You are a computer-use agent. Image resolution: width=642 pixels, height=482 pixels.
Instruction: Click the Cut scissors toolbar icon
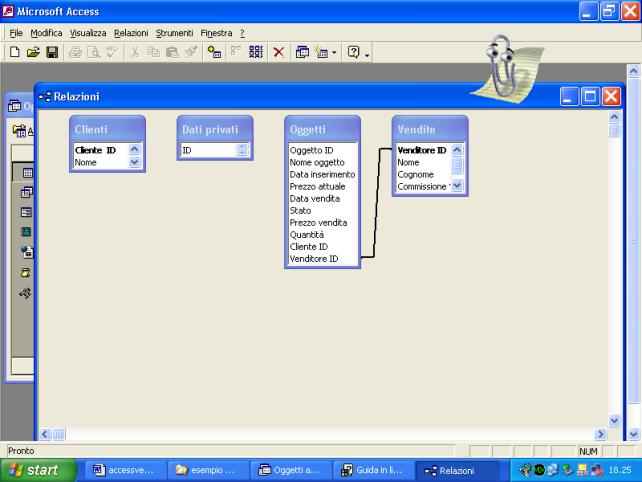point(135,52)
